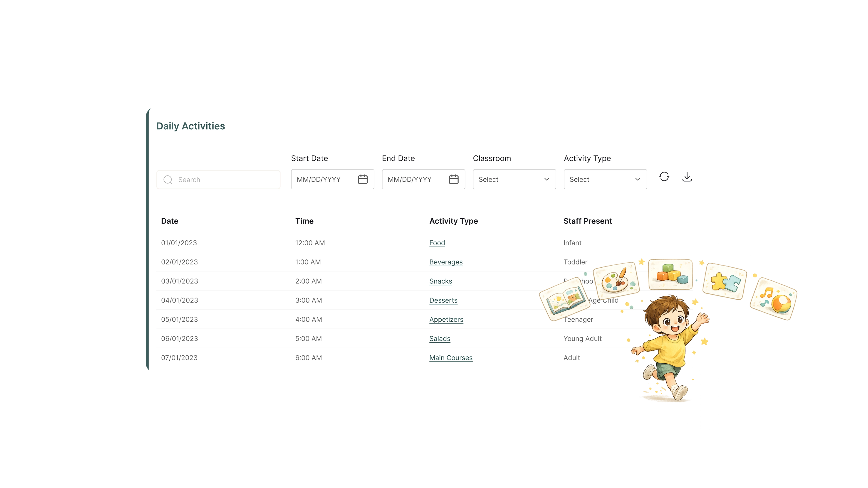Viewport: 868px width, 488px height.
Task: Open the Appetizers activity link
Action: pyautogui.click(x=446, y=320)
